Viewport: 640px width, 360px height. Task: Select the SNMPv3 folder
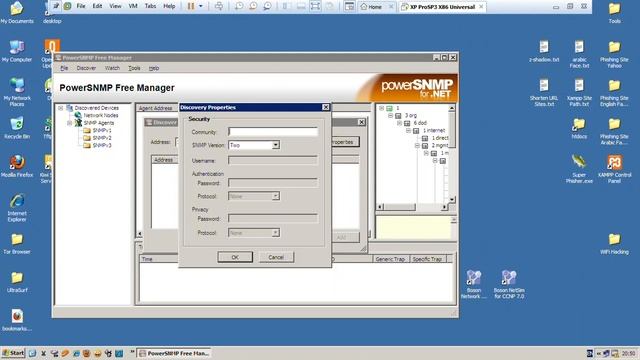tap(97, 145)
